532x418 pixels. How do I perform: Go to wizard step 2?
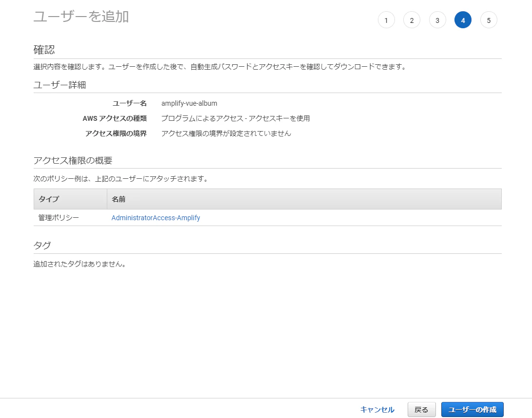[x=412, y=20]
